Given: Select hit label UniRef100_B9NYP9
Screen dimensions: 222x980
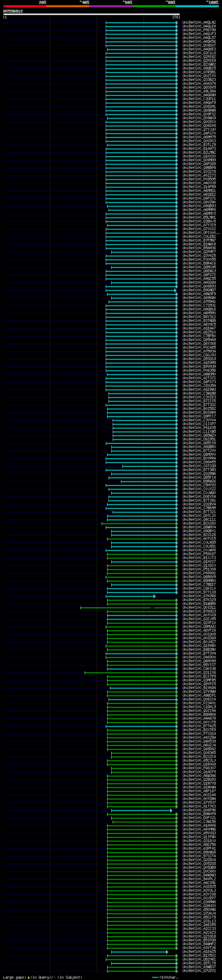Looking at the screenshot, I should 199,814.
